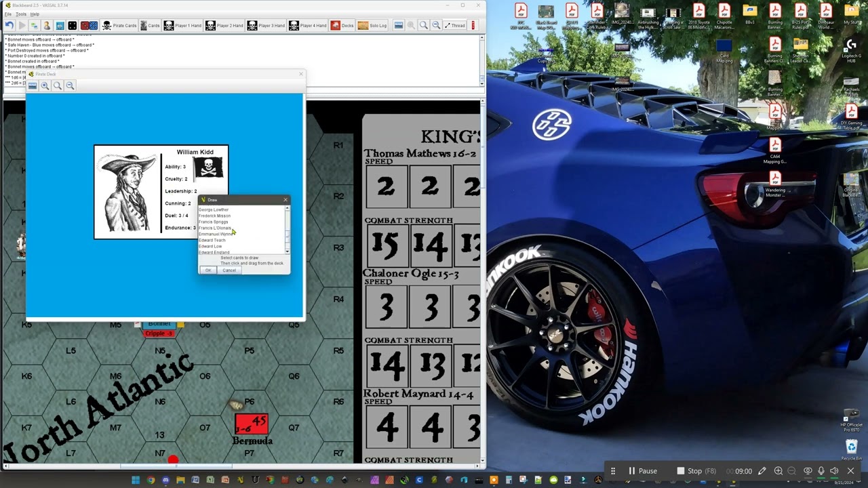Screen dimensions: 868x488
Task: Click the player pawn retire icon
Action: (x=47, y=26)
